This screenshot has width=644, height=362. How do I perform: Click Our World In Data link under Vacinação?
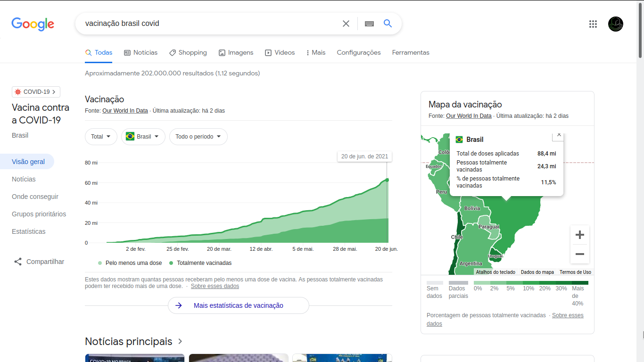tap(125, 111)
